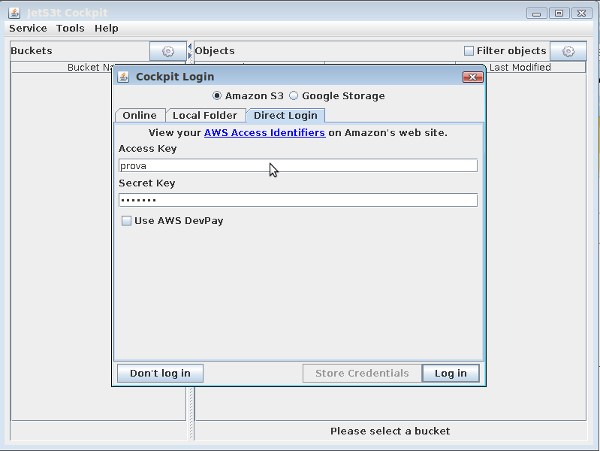Expand split pane using right arrow

(190, 55)
